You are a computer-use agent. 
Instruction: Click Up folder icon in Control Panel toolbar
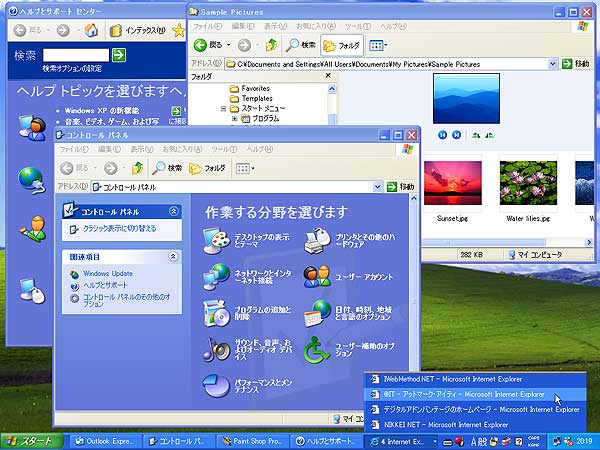137,168
